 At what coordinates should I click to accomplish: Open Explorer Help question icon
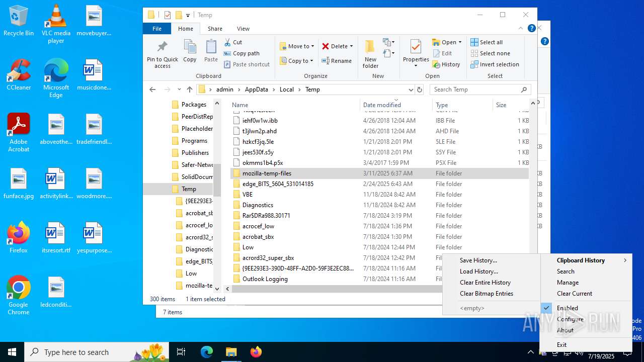pyautogui.click(x=531, y=29)
